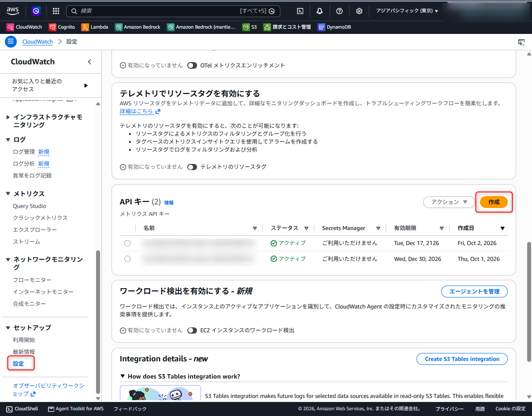
Task: Go to CloudWatch breadcrumb link
Action: 37,42
